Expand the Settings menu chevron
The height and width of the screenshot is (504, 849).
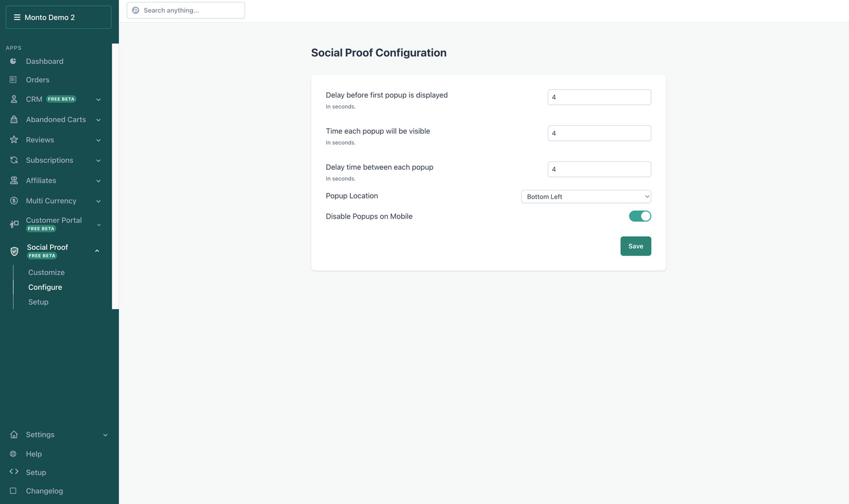coord(105,435)
